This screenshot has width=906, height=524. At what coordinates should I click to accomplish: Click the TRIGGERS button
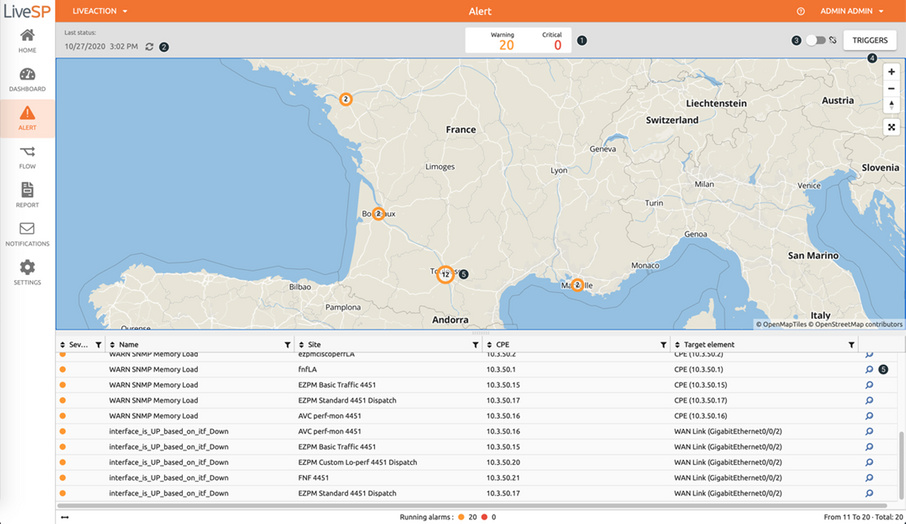pyautogui.click(x=870, y=40)
